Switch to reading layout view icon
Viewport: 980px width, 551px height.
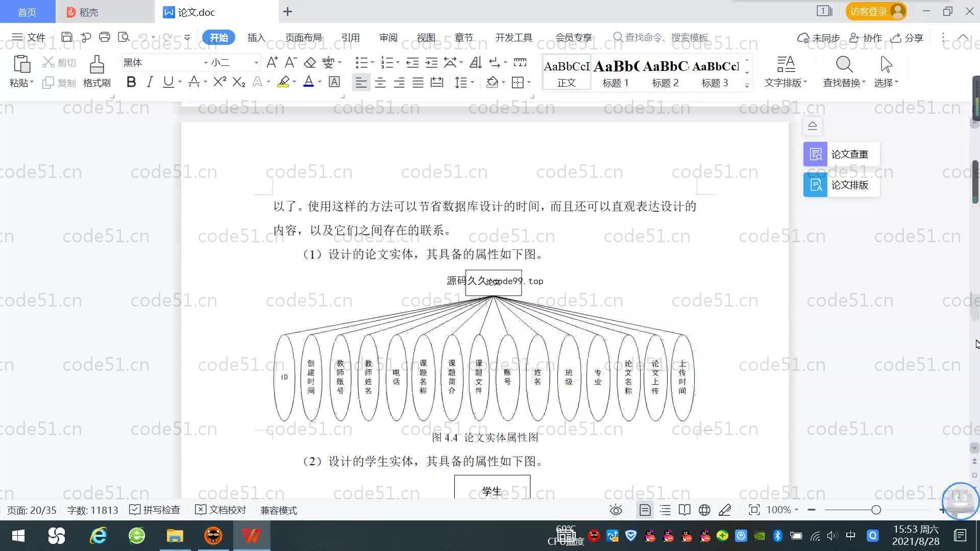(x=684, y=510)
